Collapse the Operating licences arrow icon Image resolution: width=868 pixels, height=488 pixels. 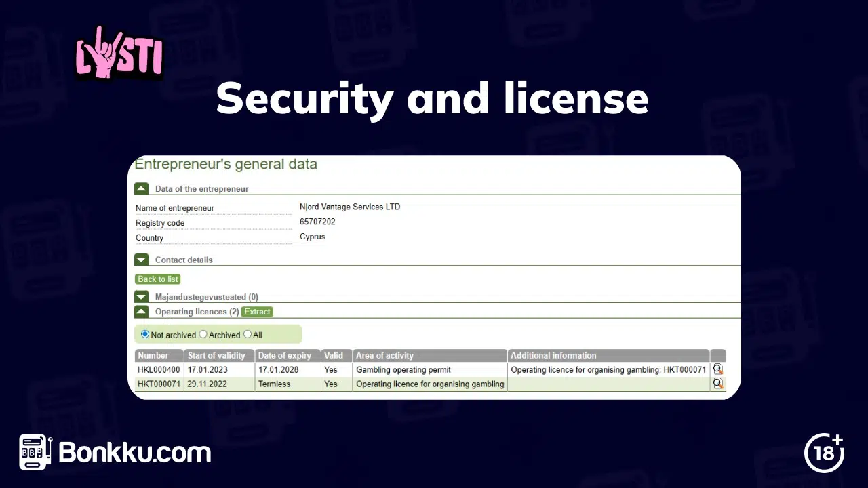point(141,311)
